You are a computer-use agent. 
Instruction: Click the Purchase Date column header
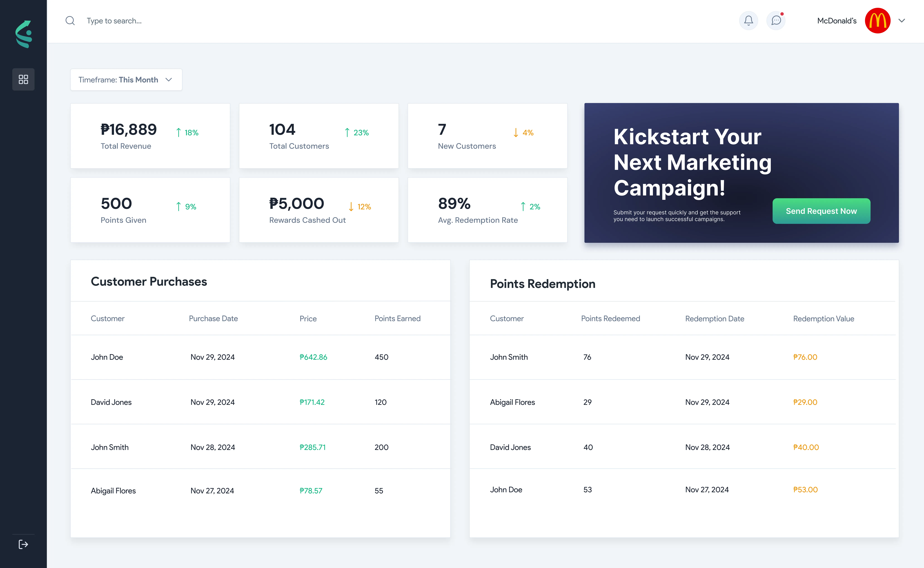[x=213, y=319]
